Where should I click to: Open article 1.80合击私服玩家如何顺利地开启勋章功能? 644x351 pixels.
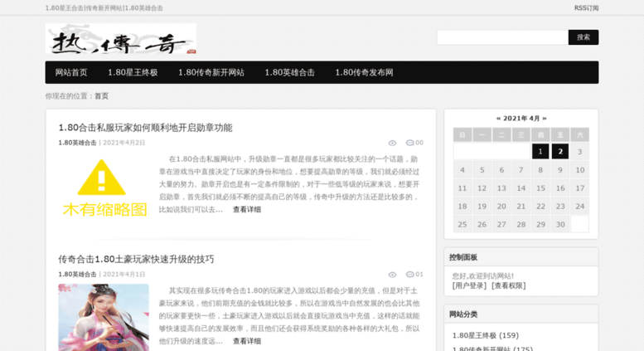(x=145, y=128)
